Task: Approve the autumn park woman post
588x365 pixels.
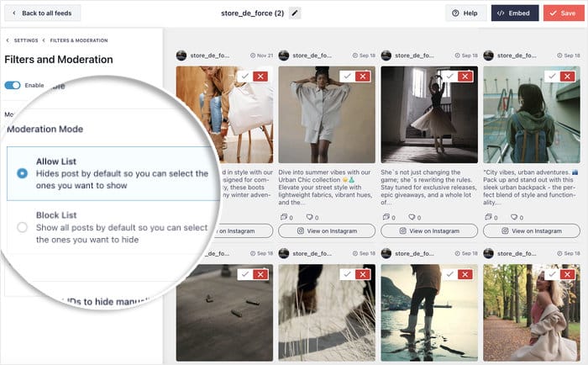Action: click(552, 274)
